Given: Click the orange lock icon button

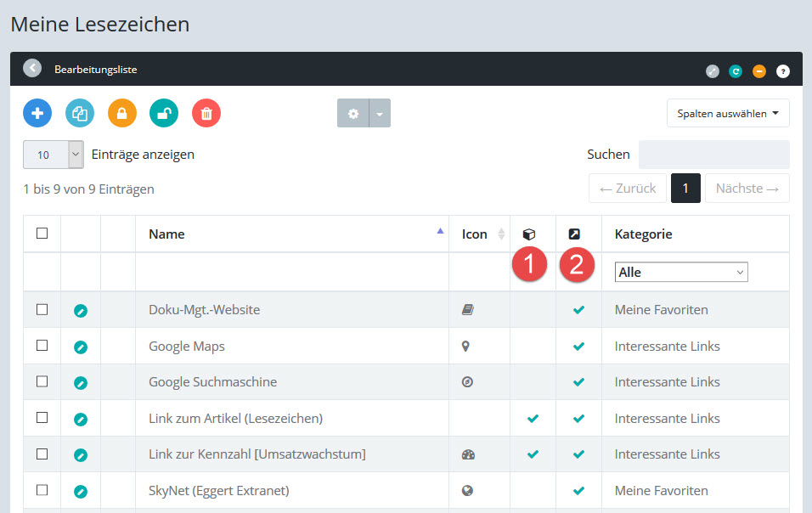Looking at the screenshot, I should [x=122, y=113].
